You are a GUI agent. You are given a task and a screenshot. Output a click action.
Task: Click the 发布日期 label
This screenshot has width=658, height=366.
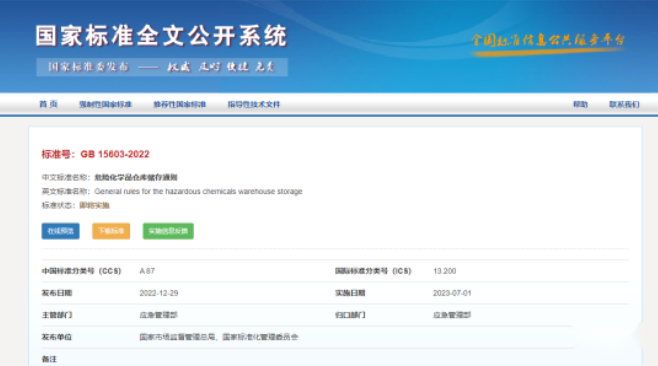[57, 293]
